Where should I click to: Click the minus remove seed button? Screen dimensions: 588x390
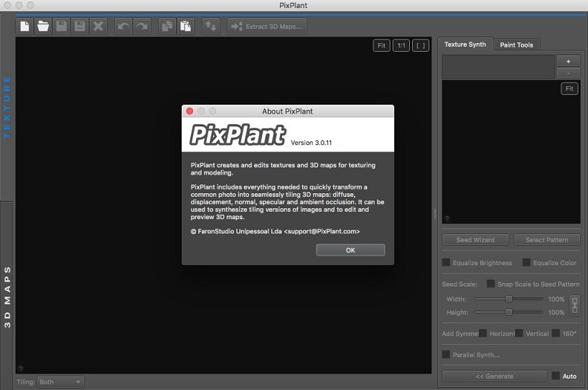click(569, 73)
